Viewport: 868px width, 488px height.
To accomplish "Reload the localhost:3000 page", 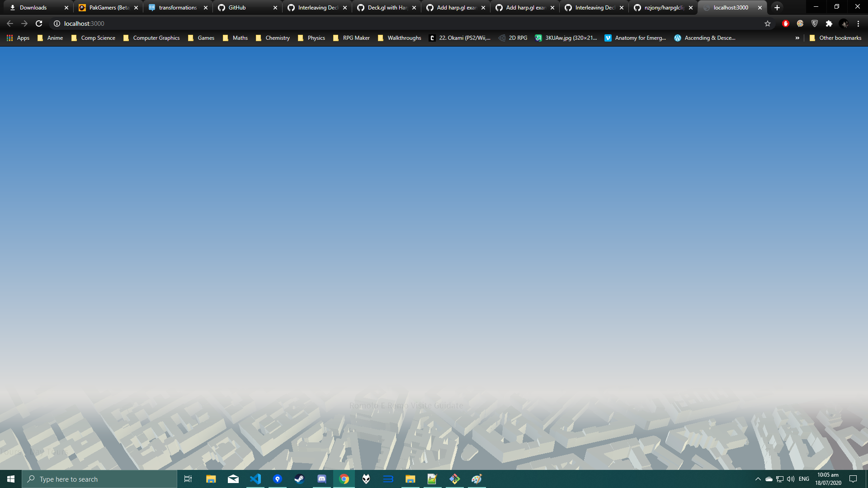I will 39,23.
